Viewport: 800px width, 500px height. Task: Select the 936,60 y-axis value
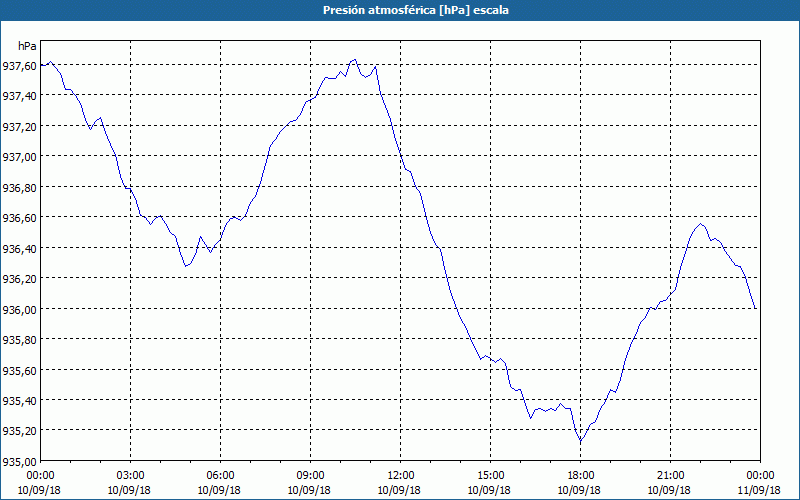19,218
